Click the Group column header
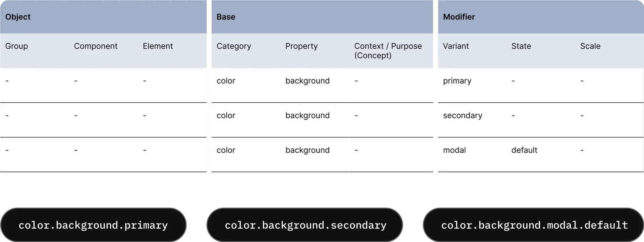Image resolution: width=644 pixels, height=242 pixels. click(x=16, y=46)
